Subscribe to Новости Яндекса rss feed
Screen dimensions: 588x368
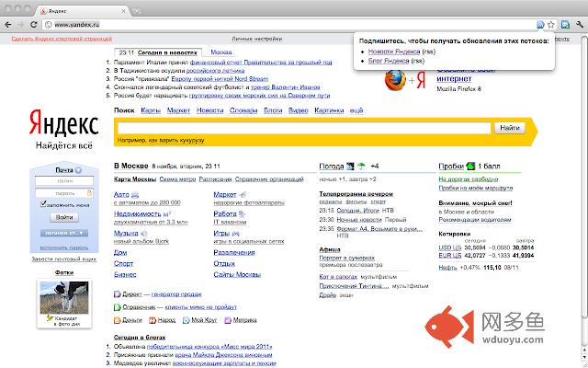[x=394, y=52]
